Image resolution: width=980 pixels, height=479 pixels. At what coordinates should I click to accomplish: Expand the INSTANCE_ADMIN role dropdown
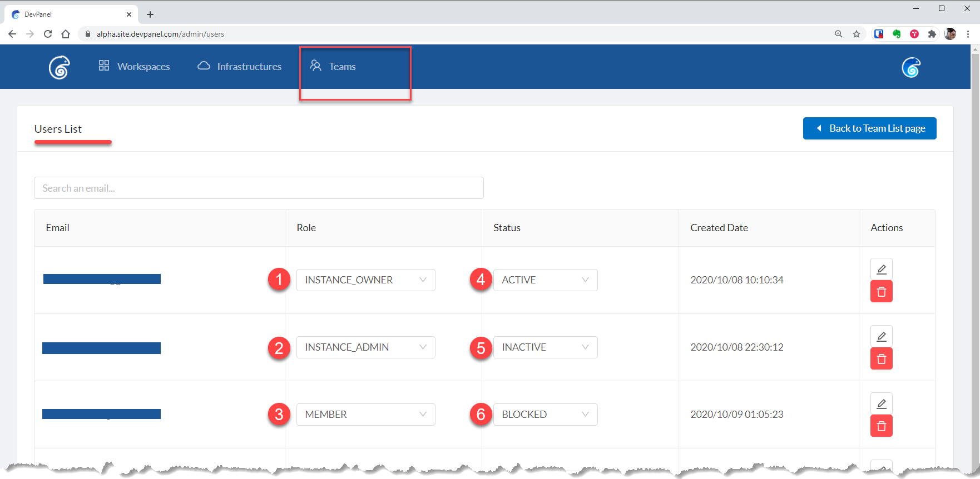pyautogui.click(x=365, y=347)
